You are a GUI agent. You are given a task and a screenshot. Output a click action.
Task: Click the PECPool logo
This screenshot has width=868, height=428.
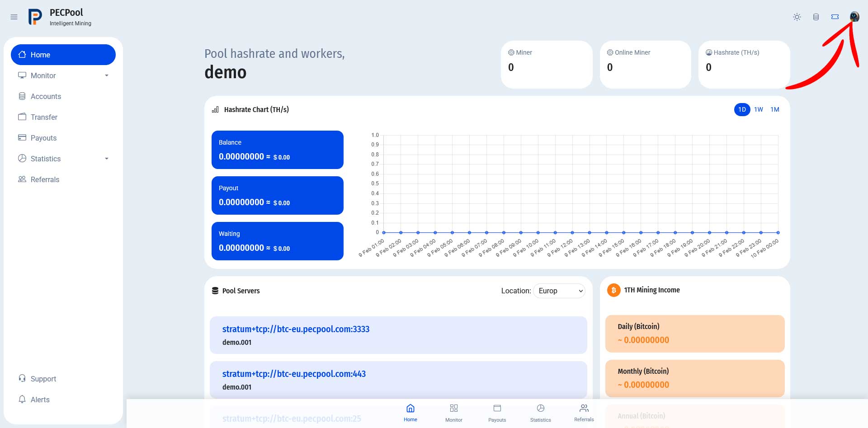[35, 17]
